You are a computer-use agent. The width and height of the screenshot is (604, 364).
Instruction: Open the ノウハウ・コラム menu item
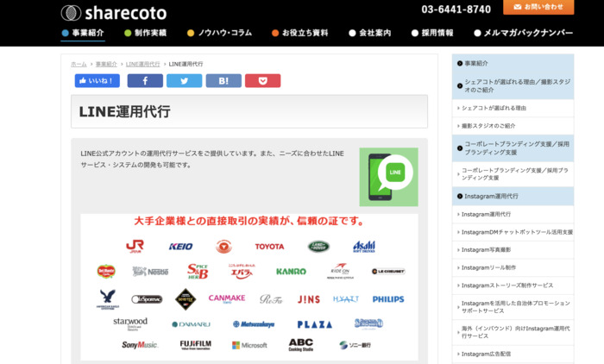click(x=219, y=33)
